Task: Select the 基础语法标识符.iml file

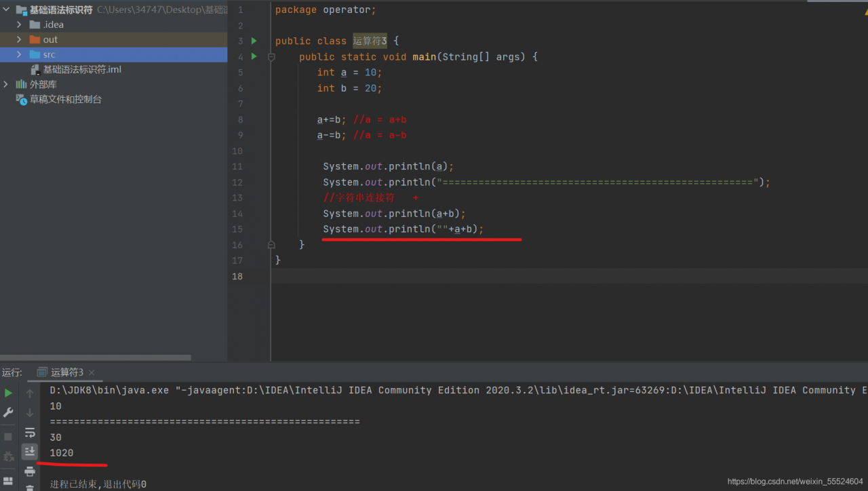Action: (82, 69)
